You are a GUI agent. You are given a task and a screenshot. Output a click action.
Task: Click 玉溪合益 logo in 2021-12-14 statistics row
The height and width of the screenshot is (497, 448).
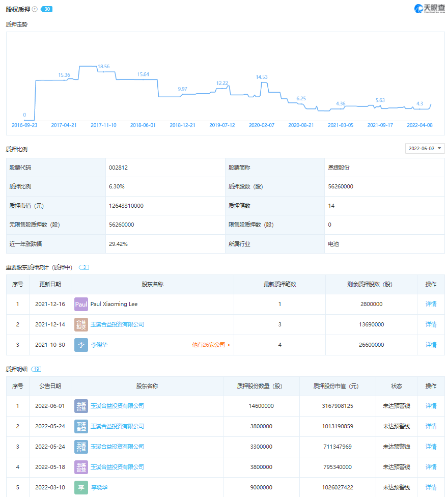81,324
